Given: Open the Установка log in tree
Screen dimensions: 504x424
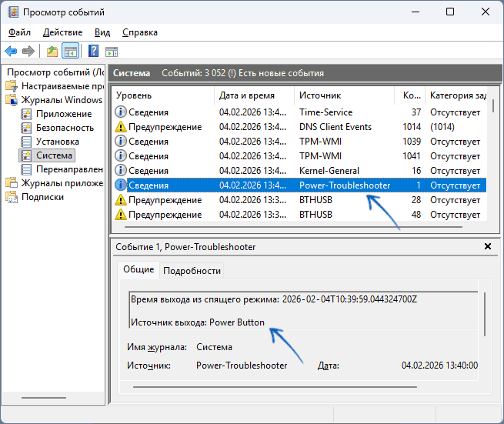Looking at the screenshot, I should click(57, 142).
